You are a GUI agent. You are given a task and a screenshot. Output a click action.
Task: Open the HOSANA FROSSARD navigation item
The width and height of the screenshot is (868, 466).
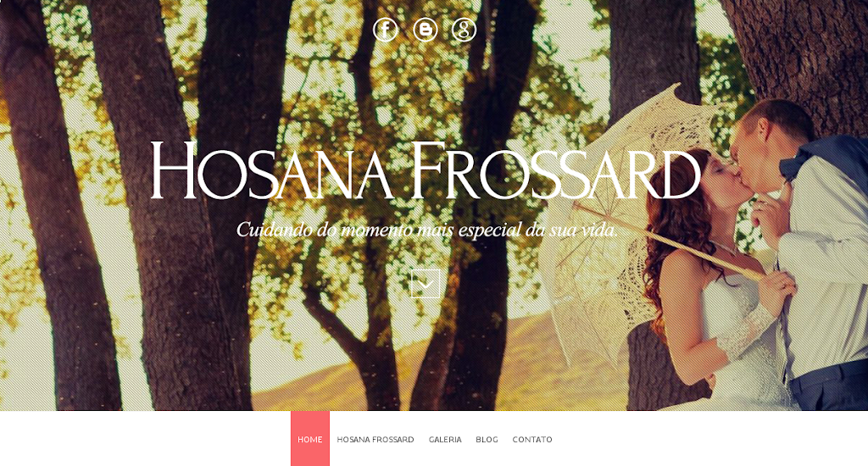[x=376, y=440]
